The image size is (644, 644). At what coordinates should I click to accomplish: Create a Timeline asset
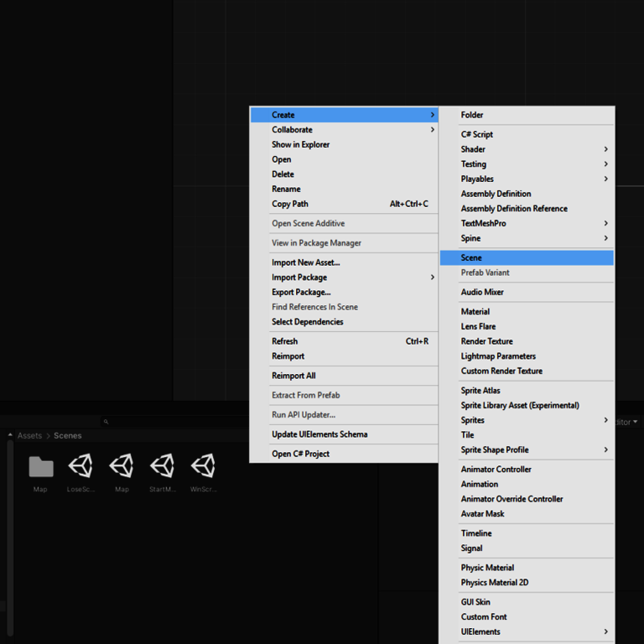(527, 533)
